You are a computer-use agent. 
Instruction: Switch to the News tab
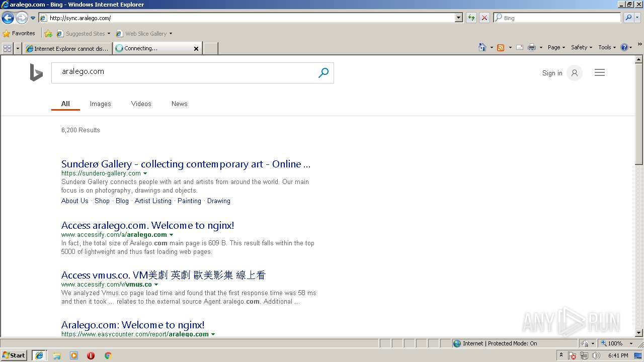click(180, 104)
